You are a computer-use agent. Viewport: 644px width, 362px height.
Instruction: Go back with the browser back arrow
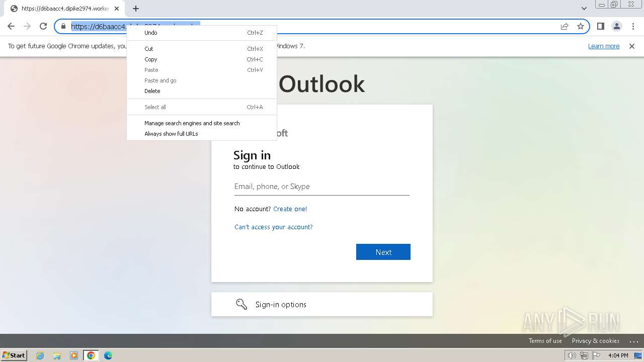(11, 26)
